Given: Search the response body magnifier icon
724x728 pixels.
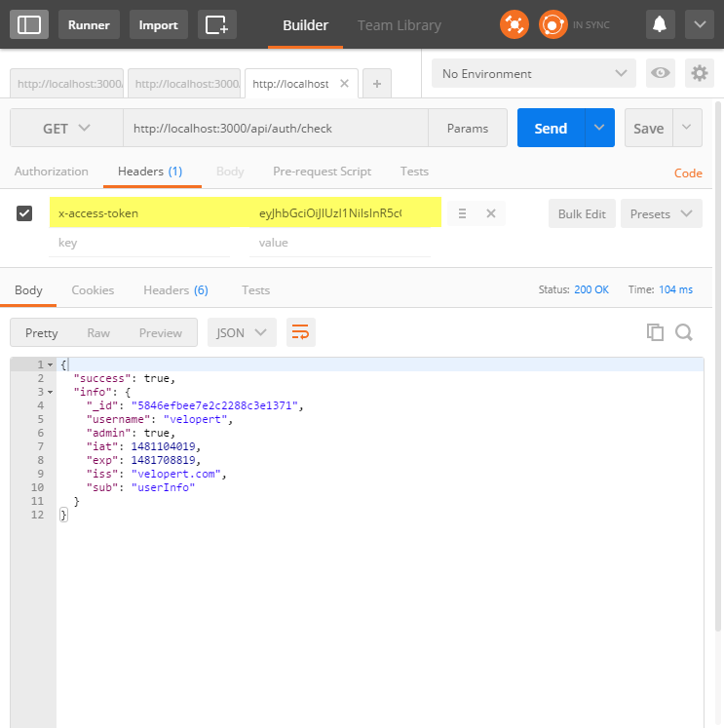Looking at the screenshot, I should 683,332.
